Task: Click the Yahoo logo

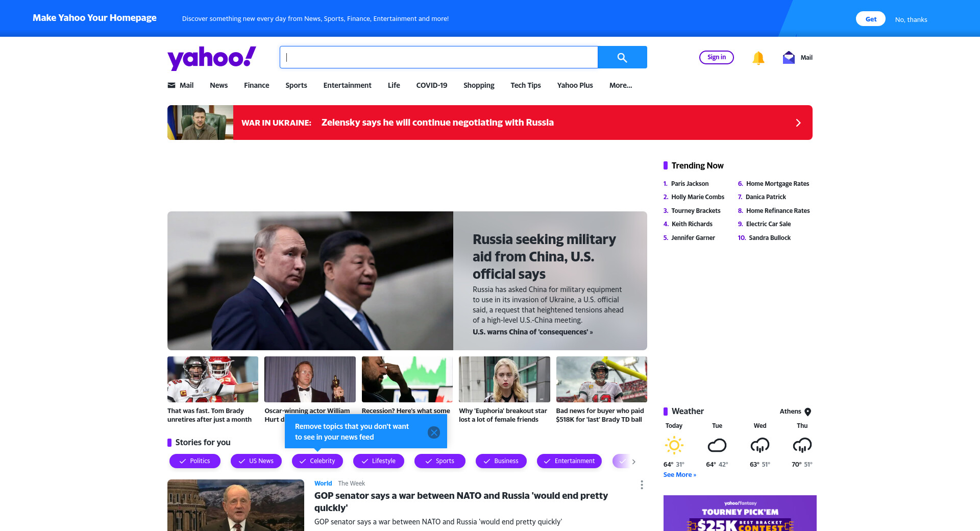Action: [x=212, y=58]
